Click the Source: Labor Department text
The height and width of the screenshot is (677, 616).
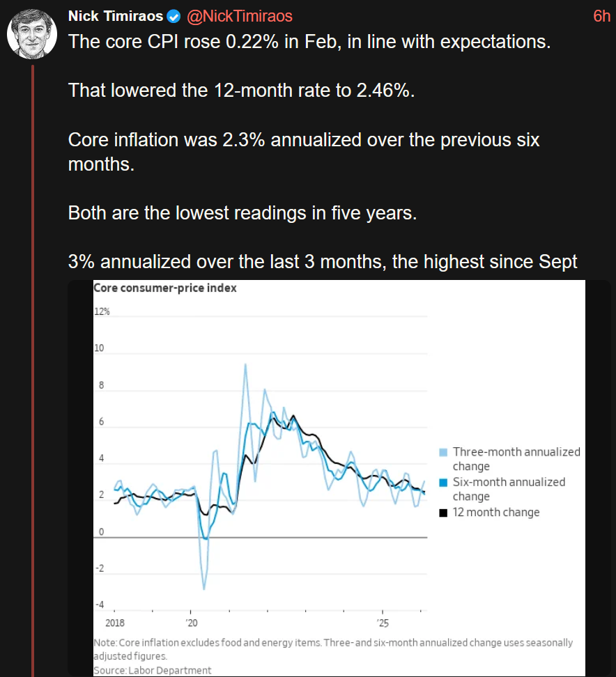tap(152, 670)
